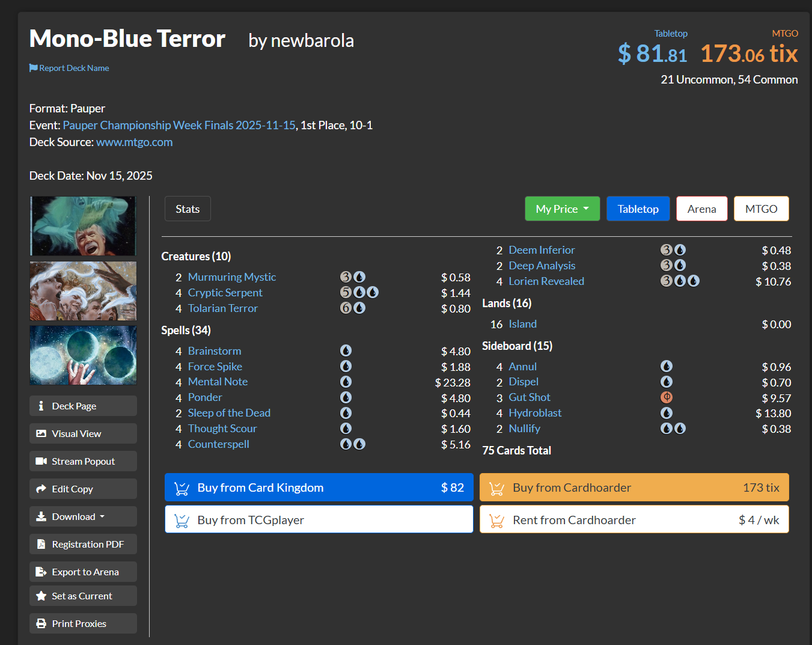
Task: Click the cart icon on Rent from Cardhoarder
Action: coord(496,521)
